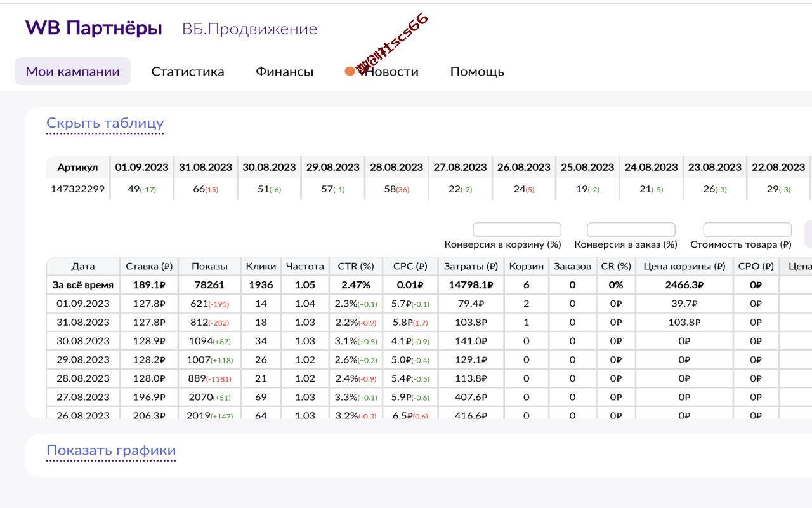Focus the Стоимость товара (₽) input

coord(747,229)
